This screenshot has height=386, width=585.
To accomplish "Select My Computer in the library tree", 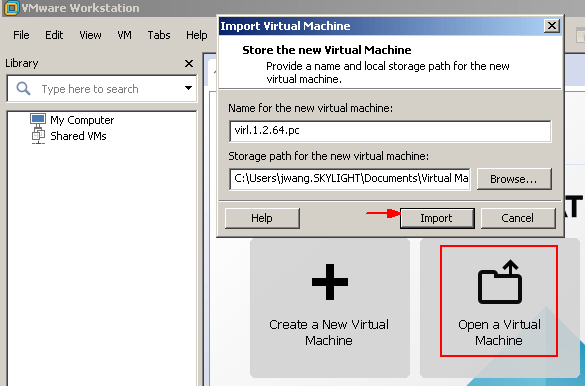I will pos(82,120).
